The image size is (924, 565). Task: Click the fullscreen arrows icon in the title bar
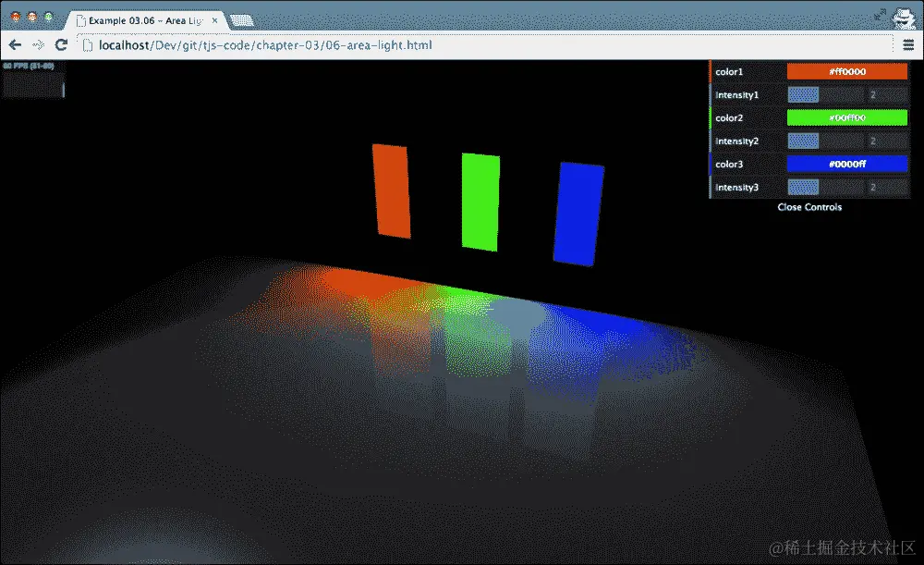point(880,15)
